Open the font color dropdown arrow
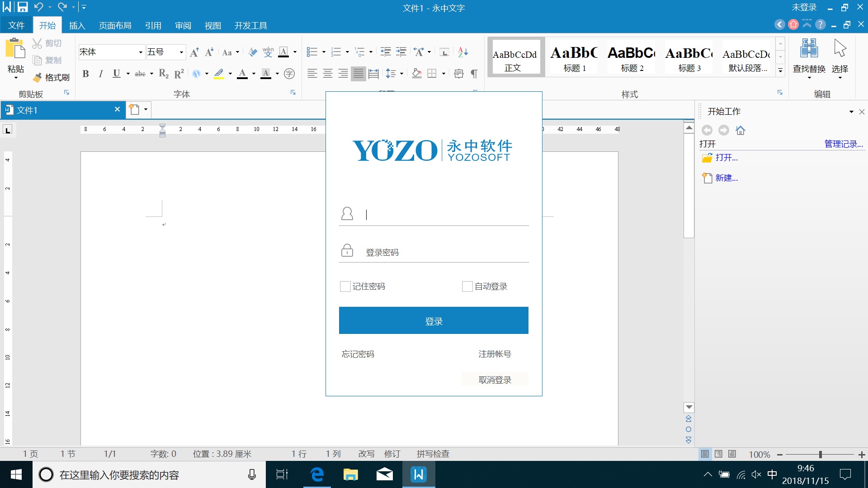Screen dimensions: 868x488 pos(254,74)
